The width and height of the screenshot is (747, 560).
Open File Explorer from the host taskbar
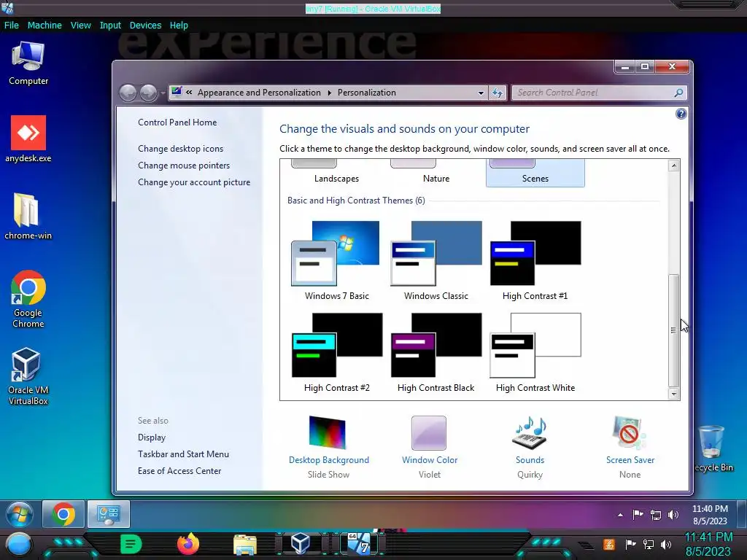pyautogui.click(x=245, y=545)
